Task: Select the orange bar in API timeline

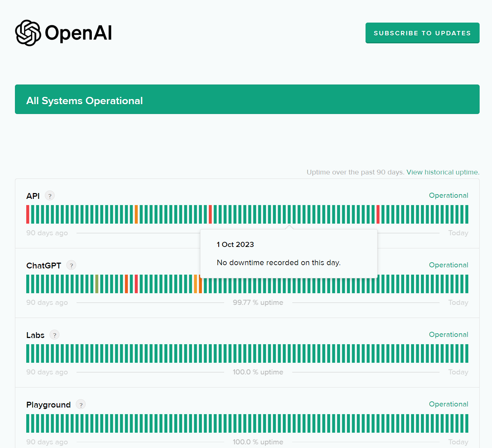Action: click(x=136, y=214)
